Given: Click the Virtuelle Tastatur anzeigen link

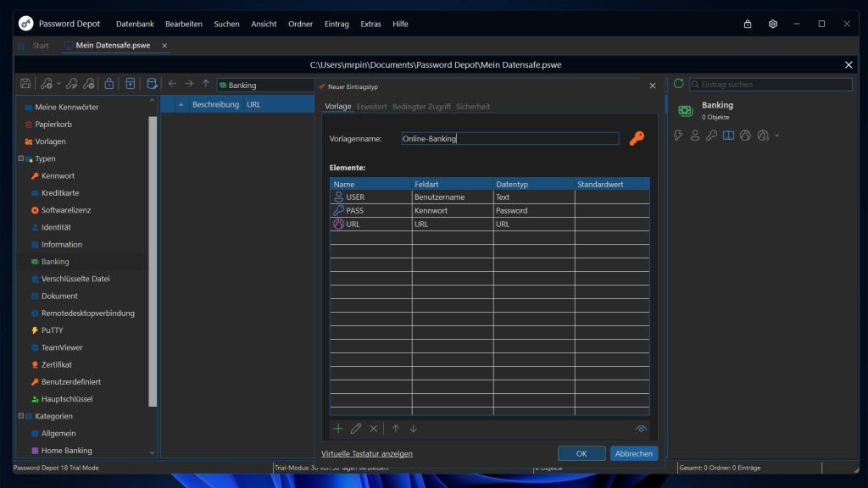Looking at the screenshot, I should [367, 453].
